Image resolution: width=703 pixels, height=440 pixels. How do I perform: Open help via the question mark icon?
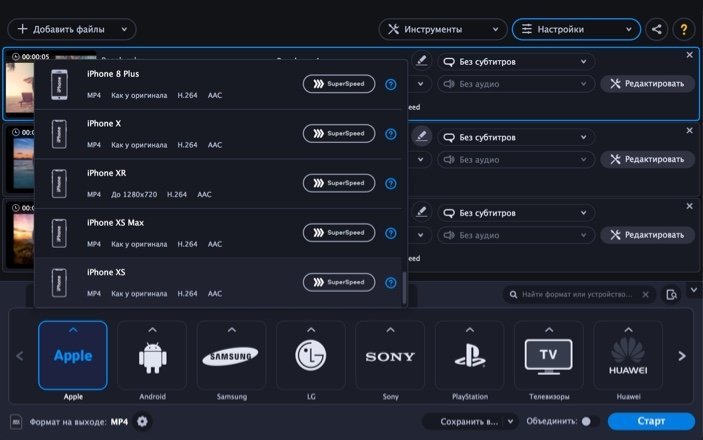pos(684,29)
